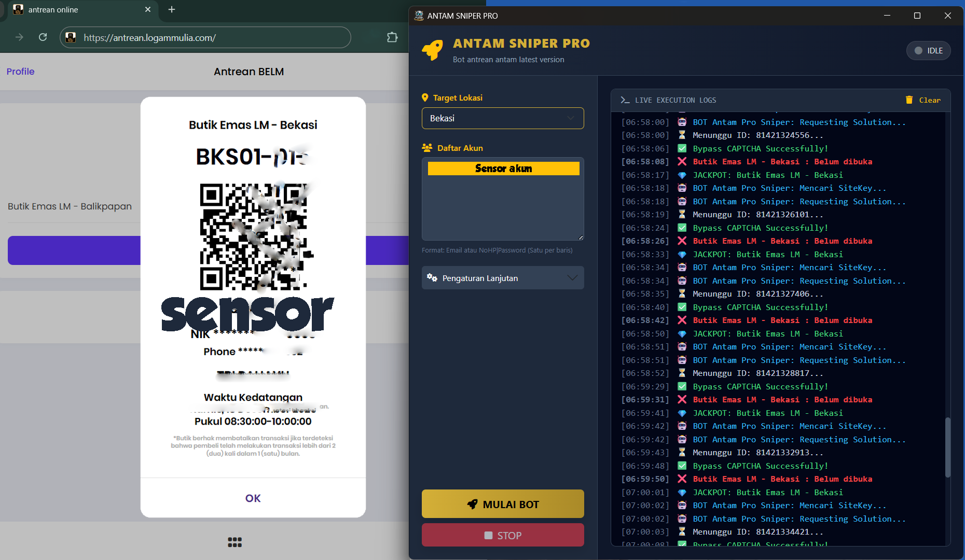Close the antrean online tab

148,9
